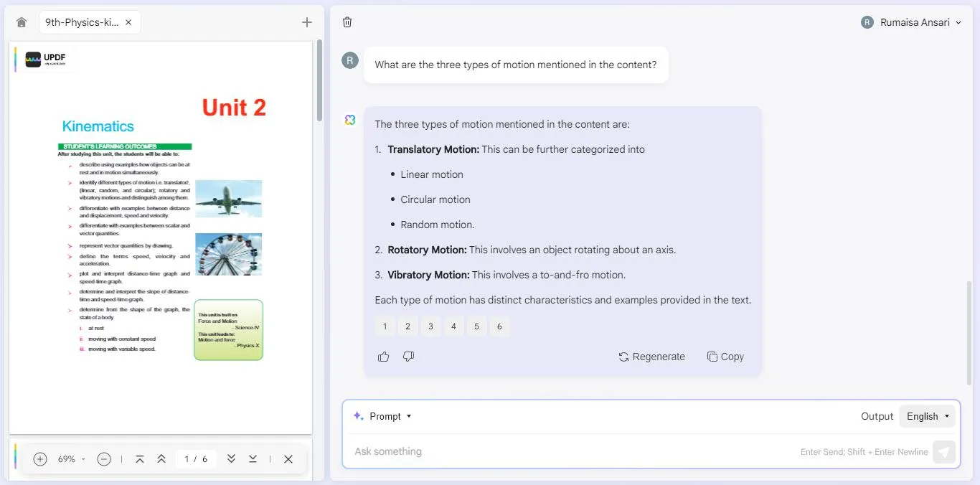Screen dimensions: 980x485
Task: Close the 9th-Physics document tab
Action: pyautogui.click(x=128, y=22)
